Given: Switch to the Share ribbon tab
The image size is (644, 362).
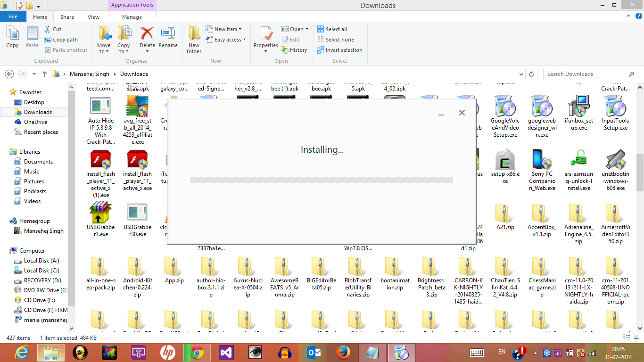Looking at the screenshot, I should [x=67, y=17].
